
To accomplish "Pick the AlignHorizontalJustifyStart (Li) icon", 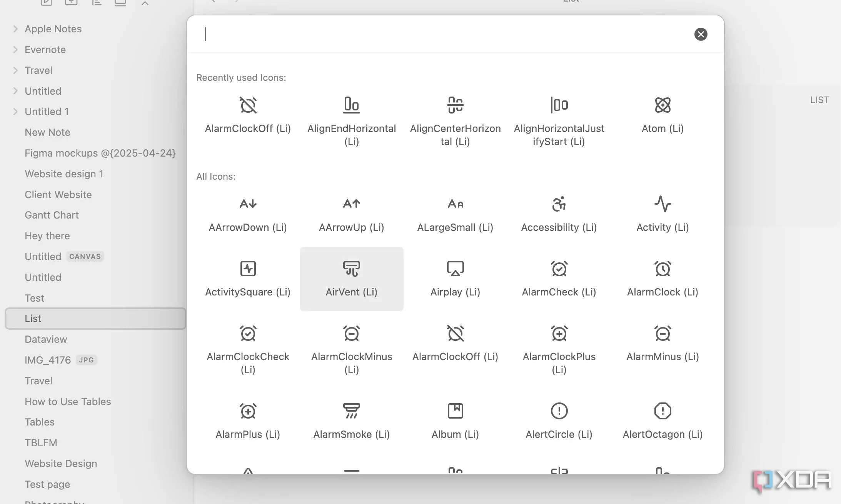I will click(559, 121).
